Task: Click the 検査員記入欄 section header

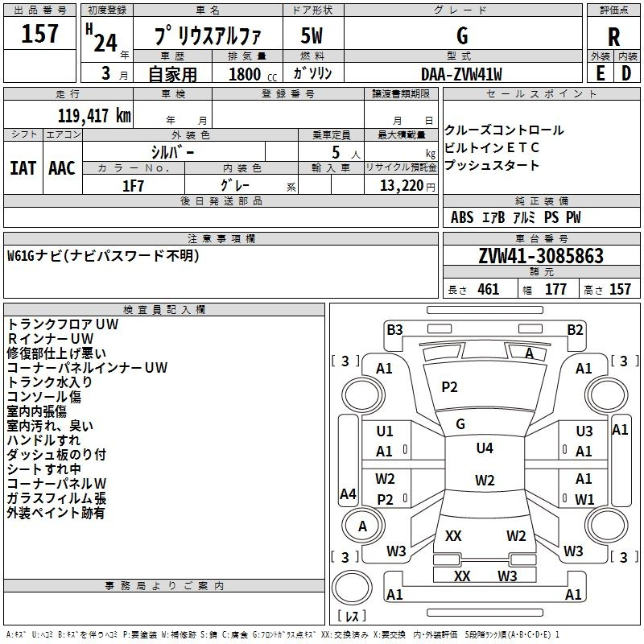Action: [x=164, y=310]
